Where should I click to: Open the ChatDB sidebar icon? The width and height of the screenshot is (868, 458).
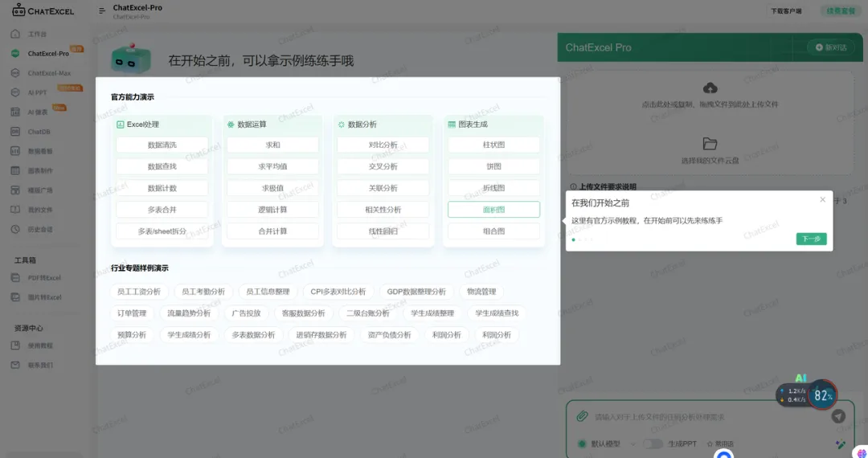15,132
